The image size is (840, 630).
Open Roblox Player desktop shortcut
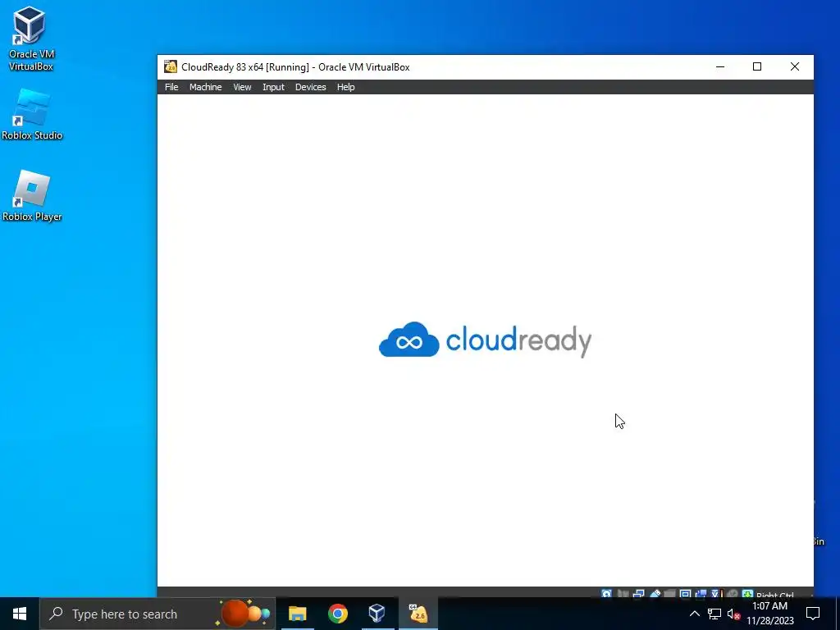(32, 196)
